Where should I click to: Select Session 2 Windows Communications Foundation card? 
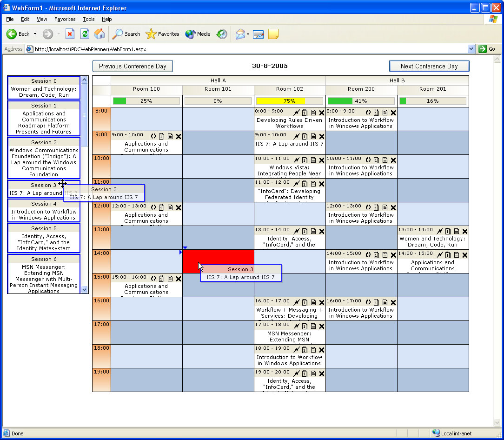click(44, 158)
